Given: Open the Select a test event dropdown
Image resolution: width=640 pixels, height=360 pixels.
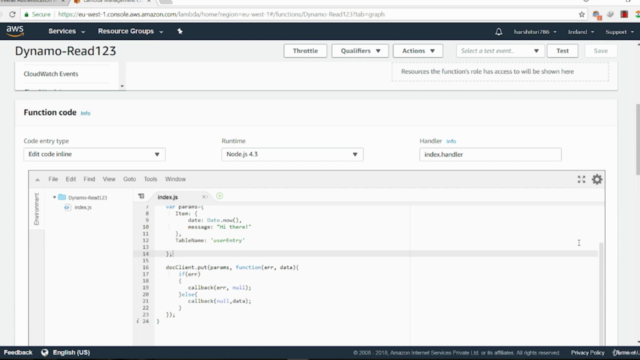Looking at the screenshot, I should (x=500, y=51).
